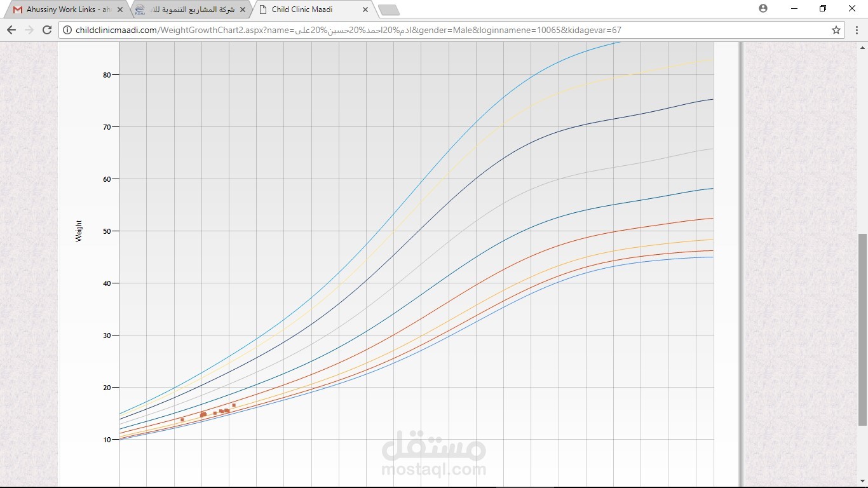Click the lowest-weight, earliest data point
The width and height of the screenshot is (868, 488).
[182, 419]
